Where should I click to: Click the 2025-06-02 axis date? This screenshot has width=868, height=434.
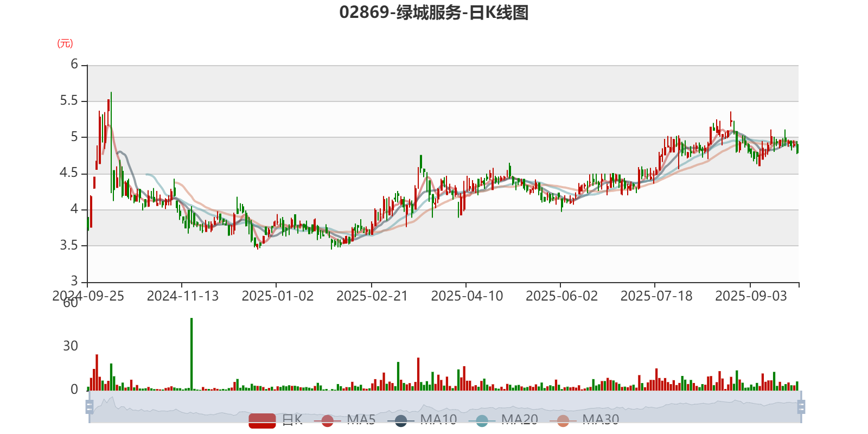click(561, 296)
